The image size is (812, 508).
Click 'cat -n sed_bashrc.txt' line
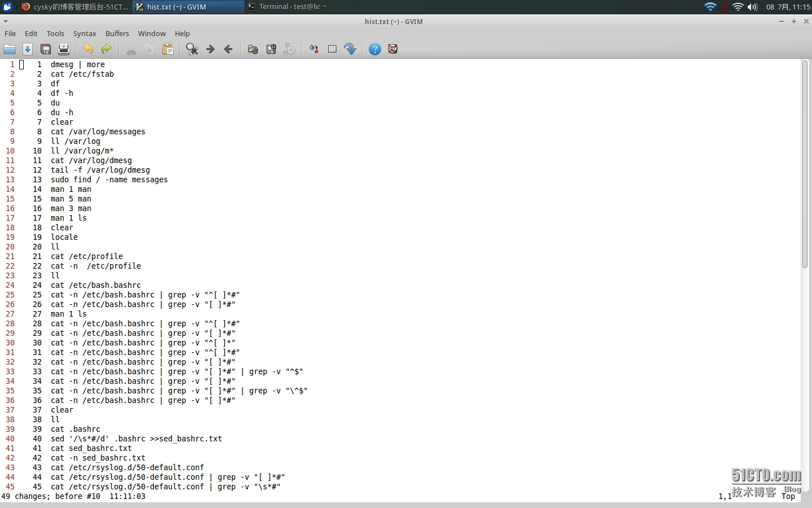click(98, 458)
